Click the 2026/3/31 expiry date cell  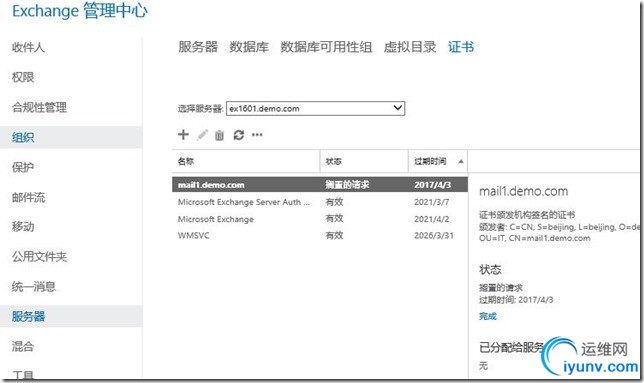pyautogui.click(x=434, y=236)
